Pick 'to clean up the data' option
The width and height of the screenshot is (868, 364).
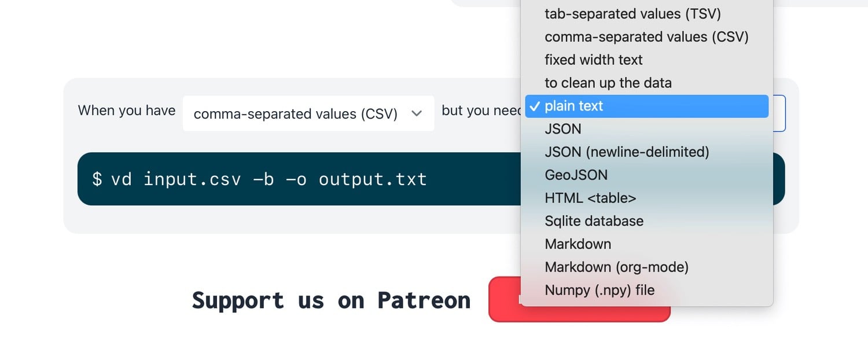647,83
